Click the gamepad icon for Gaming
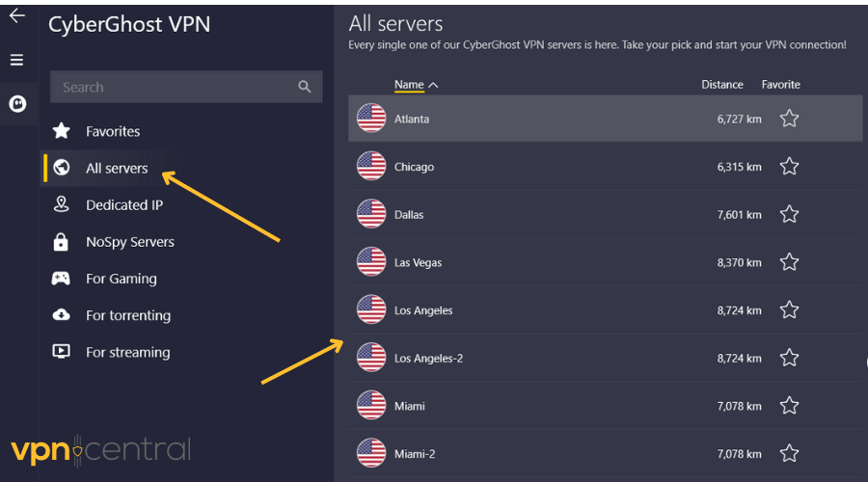The image size is (868, 482). [61, 279]
